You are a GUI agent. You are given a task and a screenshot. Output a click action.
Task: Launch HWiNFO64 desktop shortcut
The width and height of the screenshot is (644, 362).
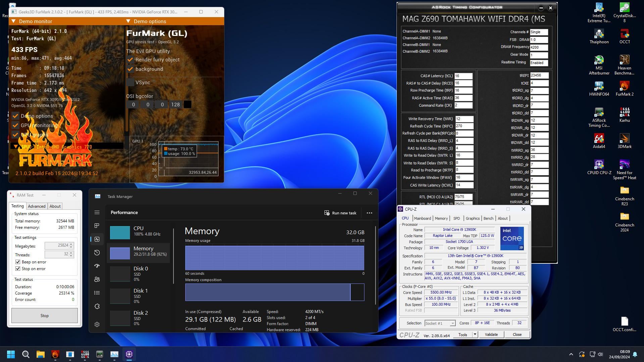coord(599,89)
